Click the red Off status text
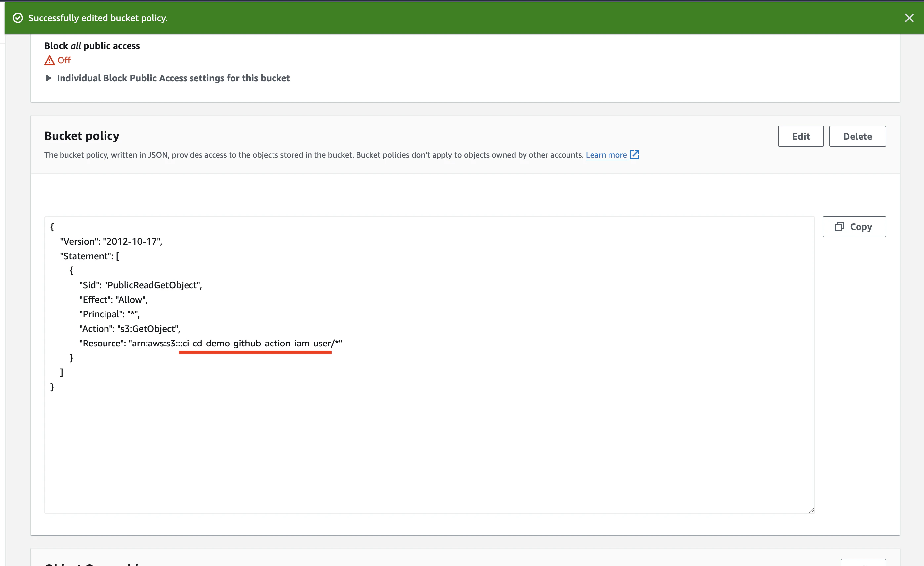Viewport: 924px width, 566px height. coord(64,61)
